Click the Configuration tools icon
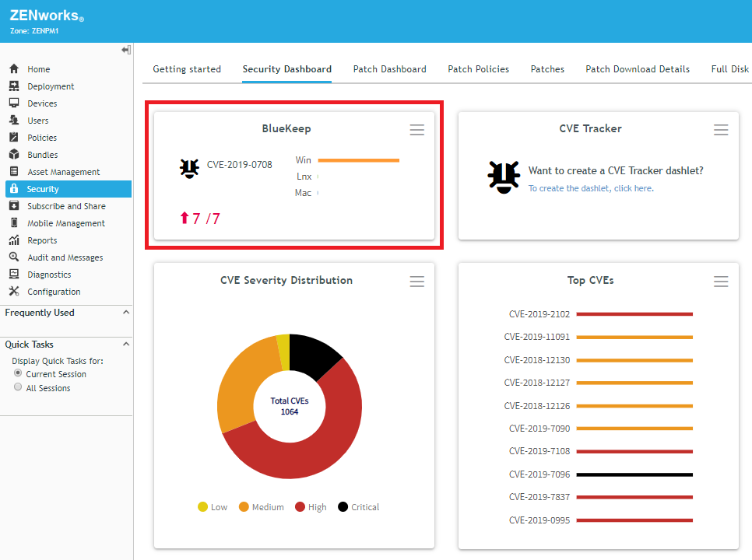This screenshot has height=560, width=752. pos(14,291)
